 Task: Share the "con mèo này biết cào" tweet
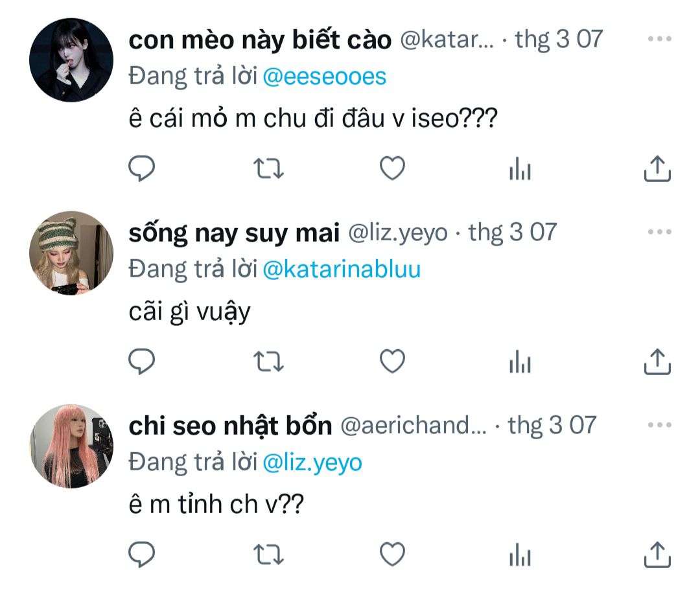coord(657,170)
